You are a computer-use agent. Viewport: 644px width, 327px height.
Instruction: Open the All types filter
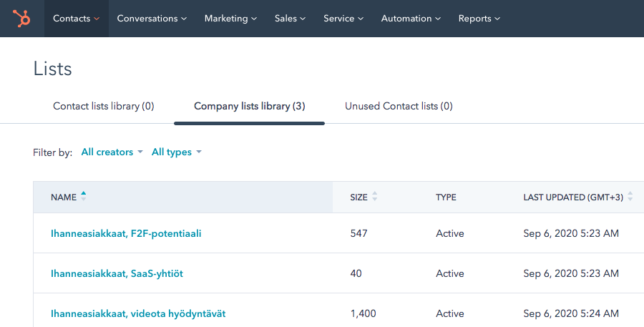tap(176, 152)
